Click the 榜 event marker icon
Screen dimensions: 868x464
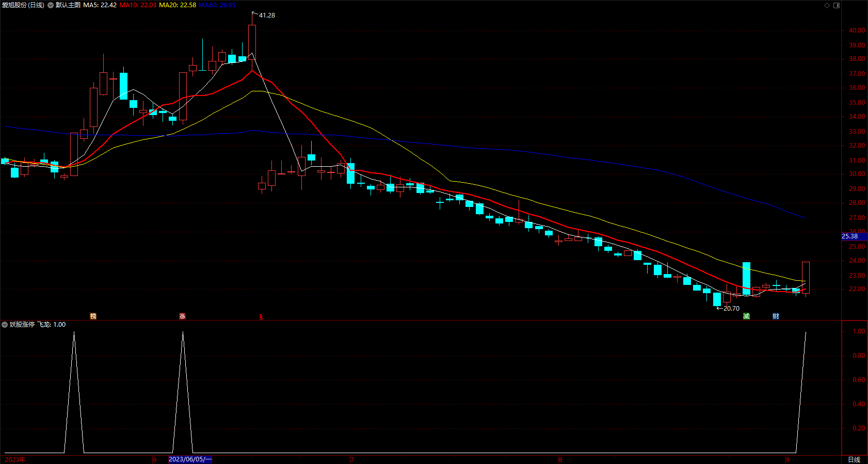click(93, 316)
